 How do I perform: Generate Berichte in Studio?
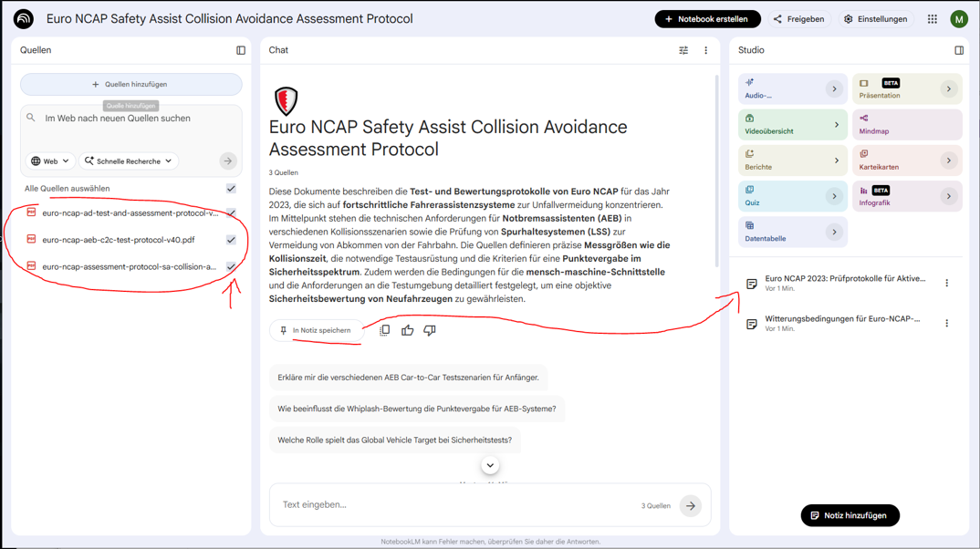tap(793, 161)
